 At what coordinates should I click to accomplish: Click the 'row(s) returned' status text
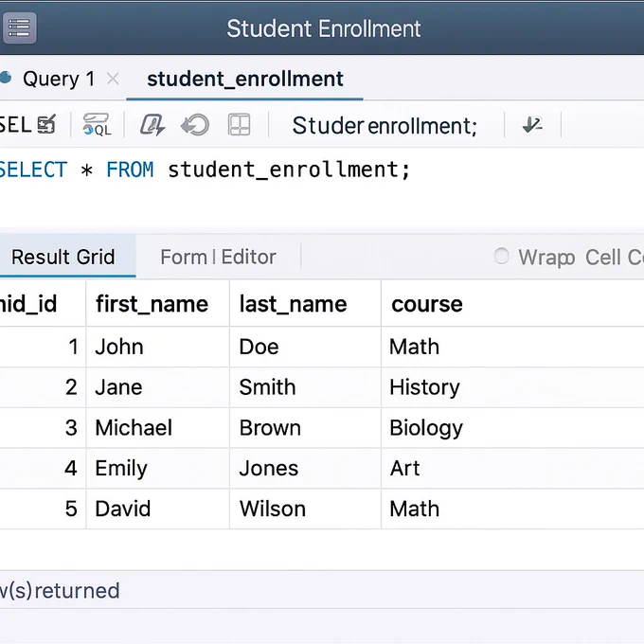click(60, 591)
